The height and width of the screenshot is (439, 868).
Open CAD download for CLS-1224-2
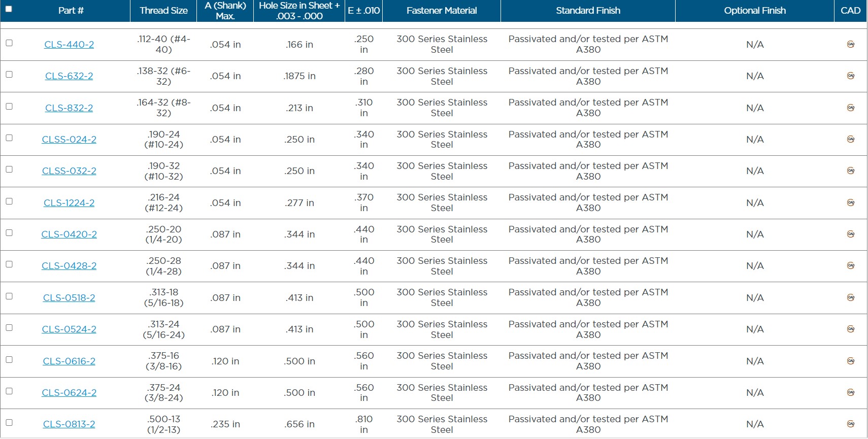tap(851, 202)
